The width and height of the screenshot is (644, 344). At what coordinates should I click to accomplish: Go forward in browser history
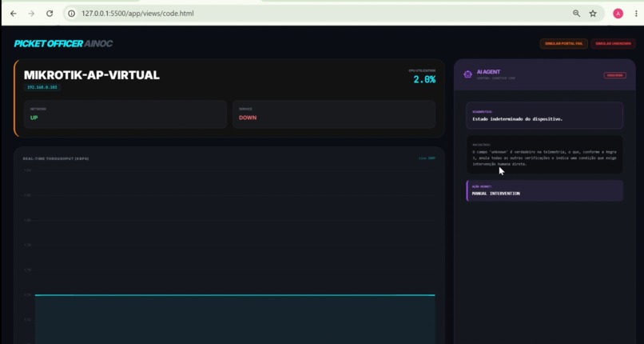coord(31,14)
